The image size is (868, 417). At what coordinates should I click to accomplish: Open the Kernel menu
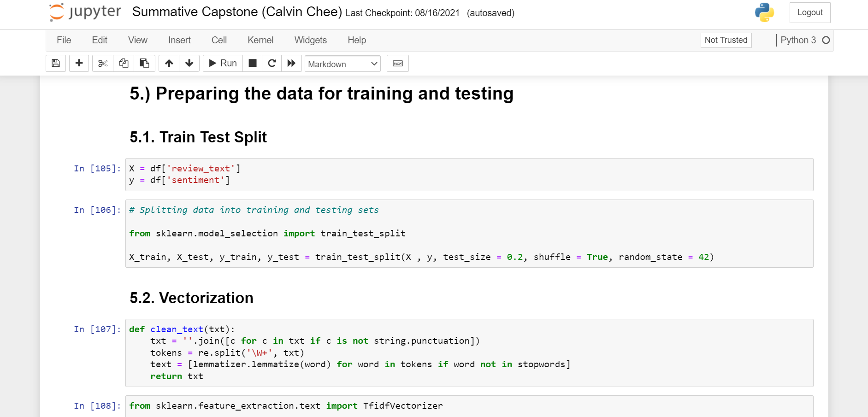[260, 40]
